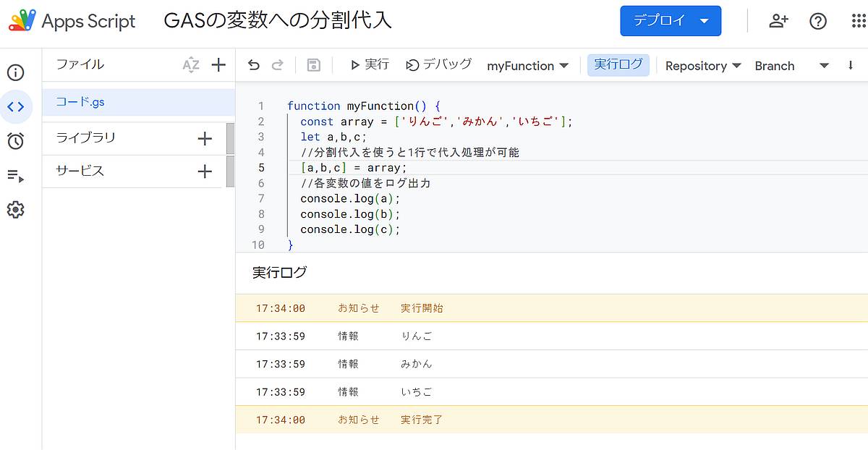868x450 pixels.
Task: Toggle the 実行ログ execution log panel
Action: point(618,64)
